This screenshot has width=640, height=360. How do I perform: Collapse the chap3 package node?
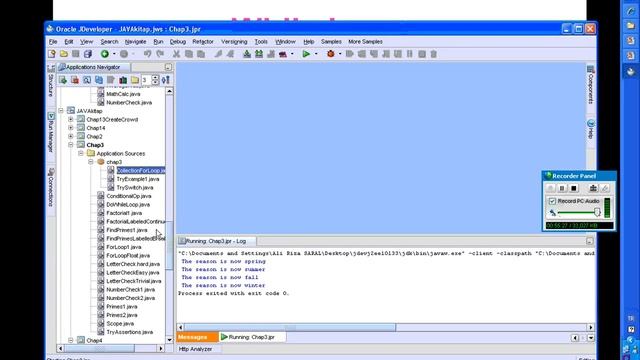click(91, 162)
